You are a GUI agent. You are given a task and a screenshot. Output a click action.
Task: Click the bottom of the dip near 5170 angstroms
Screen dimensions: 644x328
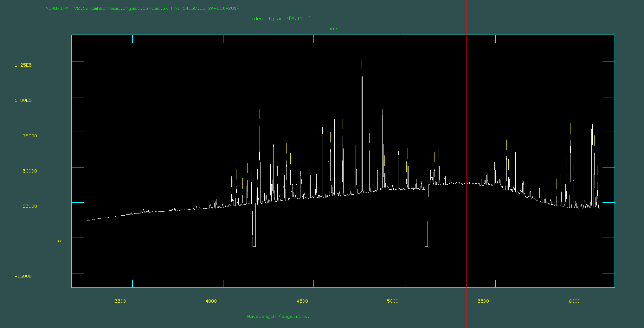pos(426,246)
